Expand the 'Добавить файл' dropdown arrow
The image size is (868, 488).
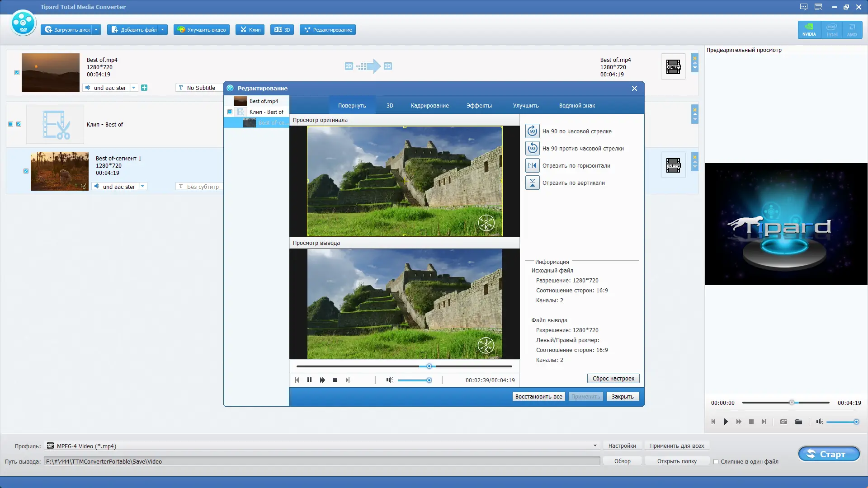(x=162, y=30)
